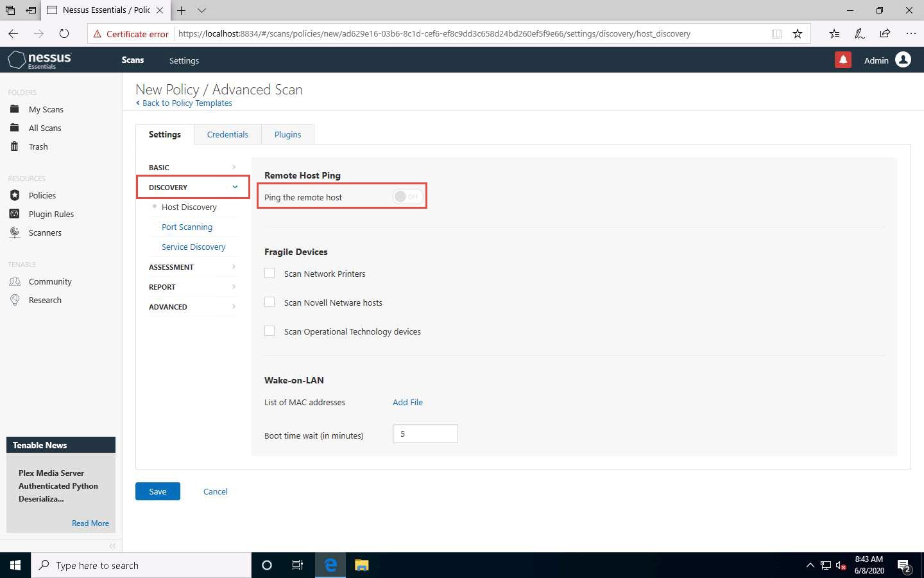Open a new browser tab
Viewport: 924px width, 578px height.
tap(182, 10)
